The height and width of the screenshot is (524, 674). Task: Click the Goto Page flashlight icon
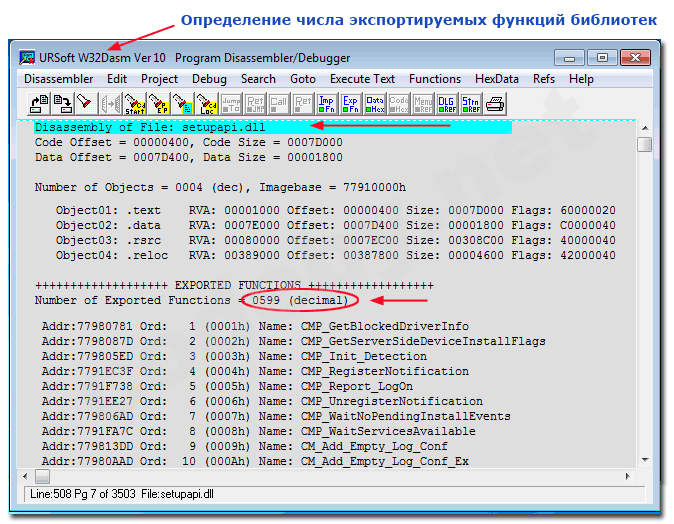[x=182, y=104]
